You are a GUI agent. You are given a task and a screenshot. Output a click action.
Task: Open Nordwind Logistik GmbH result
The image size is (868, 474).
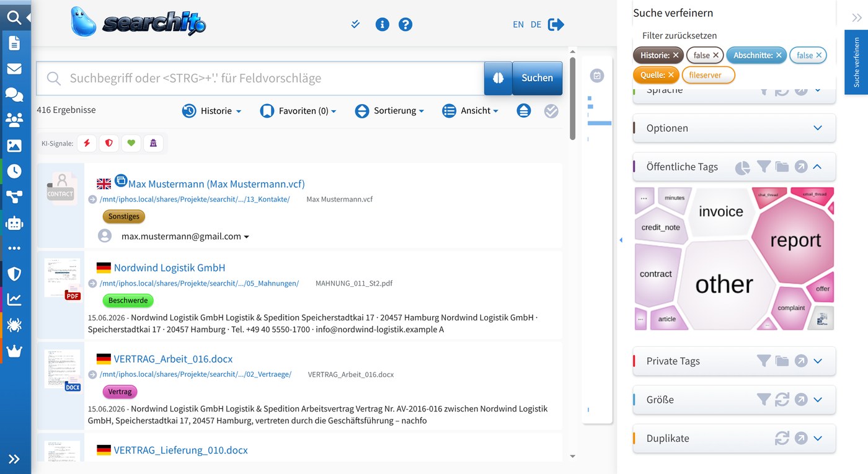coord(169,268)
